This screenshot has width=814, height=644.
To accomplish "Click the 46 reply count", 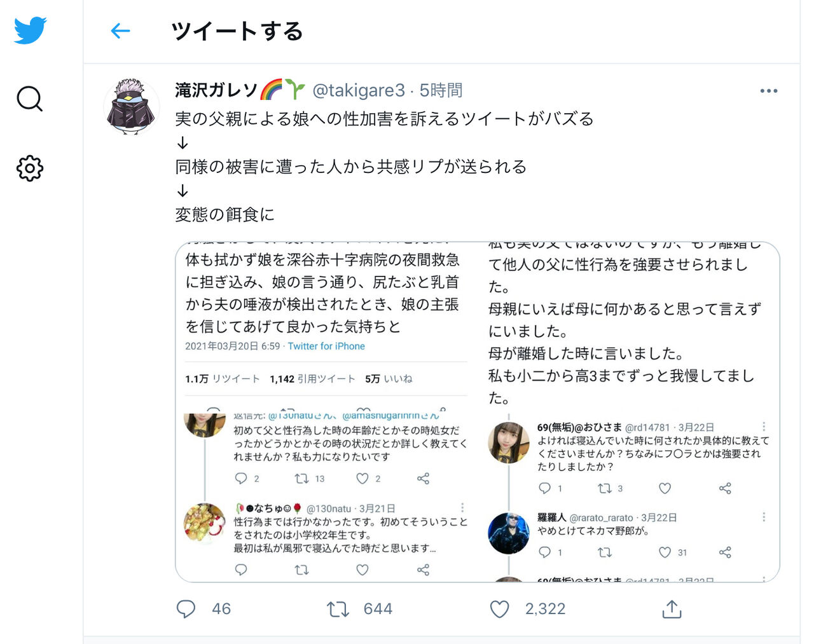I will [221, 609].
